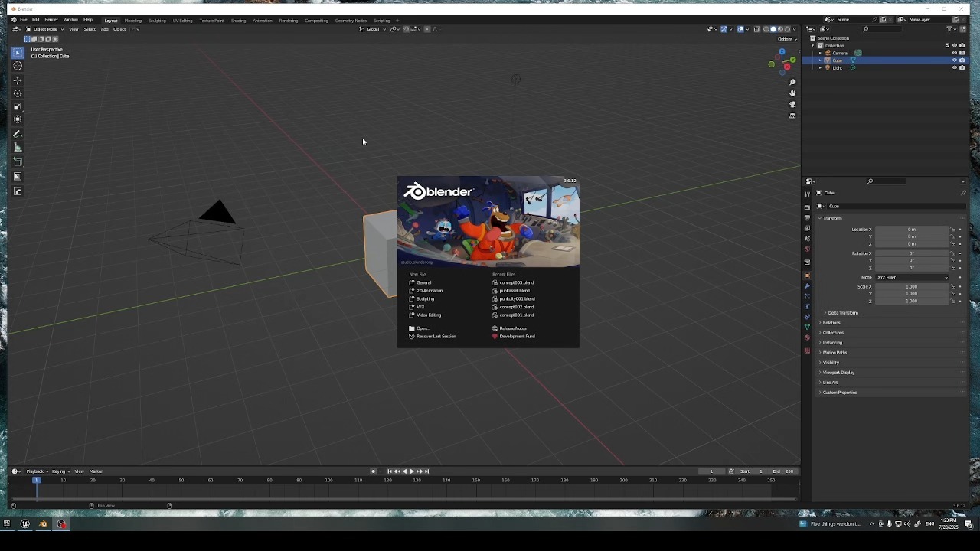The image size is (980, 551).
Task: Hide the Cube in viewport
Action: pyautogui.click(x=954, y=60)
